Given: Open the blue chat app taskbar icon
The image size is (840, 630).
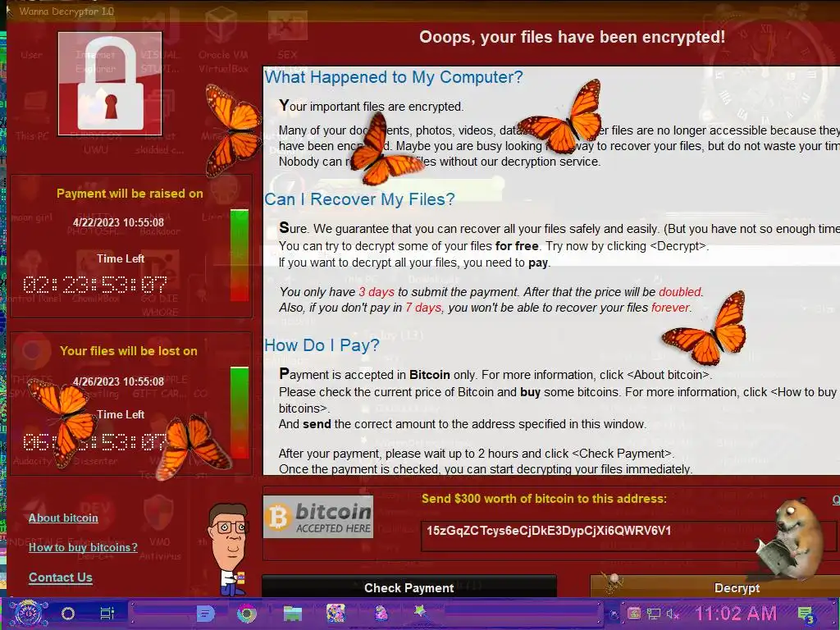Looking at the screenshot, I should pyautogui.click(x=205, y=614).
